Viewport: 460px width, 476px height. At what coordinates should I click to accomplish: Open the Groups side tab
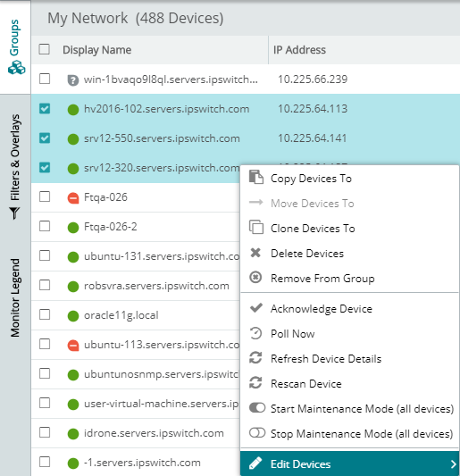(x=15, y=47)
